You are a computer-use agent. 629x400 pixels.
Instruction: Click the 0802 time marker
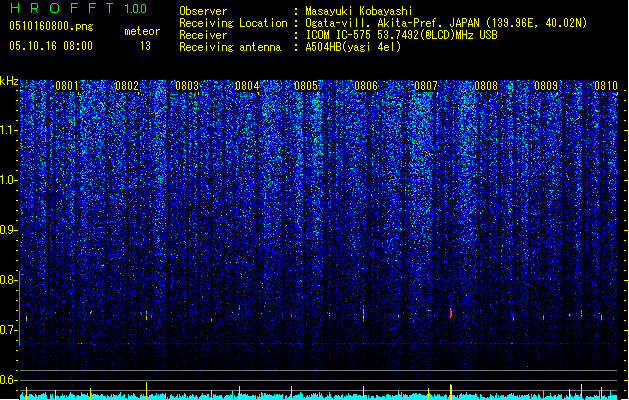pyautogui.click(x=127, y=86)
